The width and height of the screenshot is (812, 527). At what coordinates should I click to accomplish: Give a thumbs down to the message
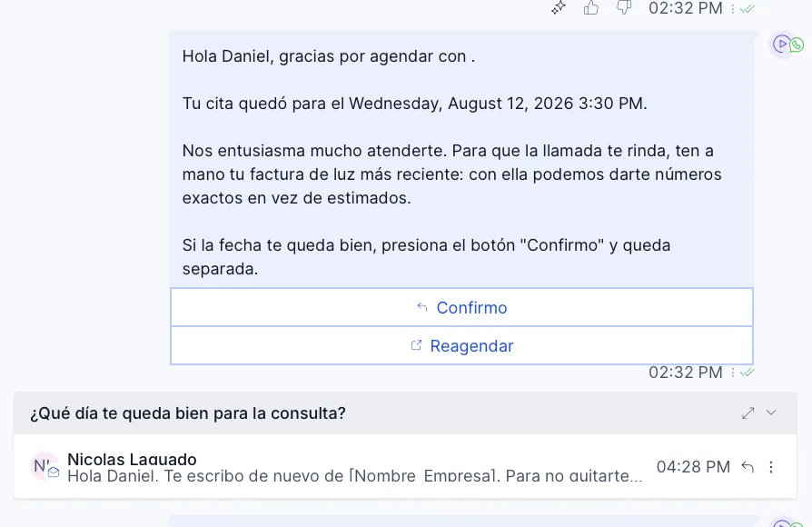coord(624,7)
